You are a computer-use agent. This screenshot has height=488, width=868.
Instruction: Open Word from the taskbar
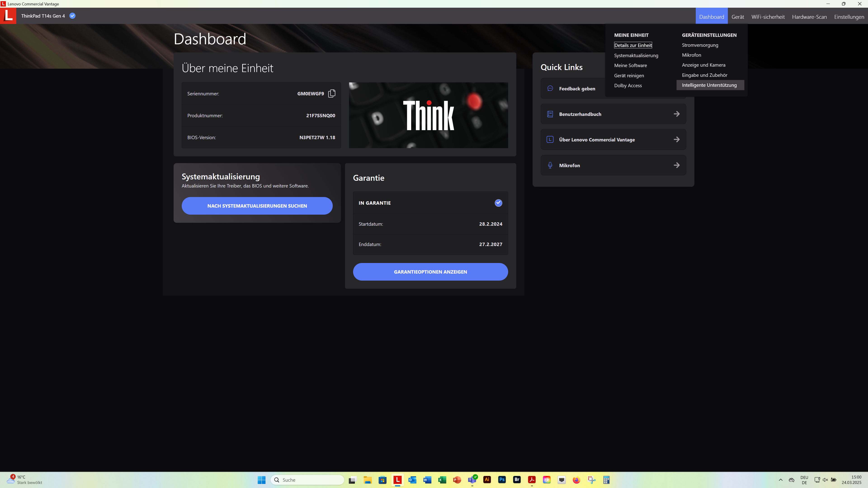click(427, 480)
